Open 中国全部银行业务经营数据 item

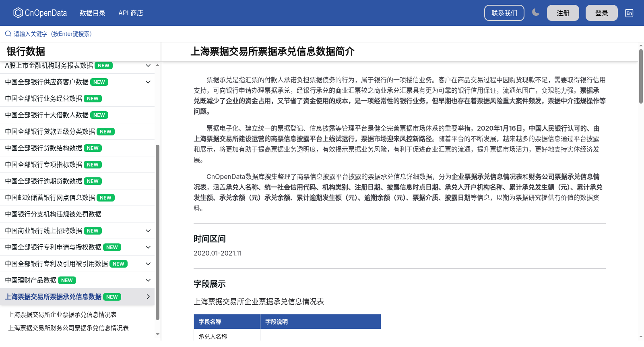(77, 98)
